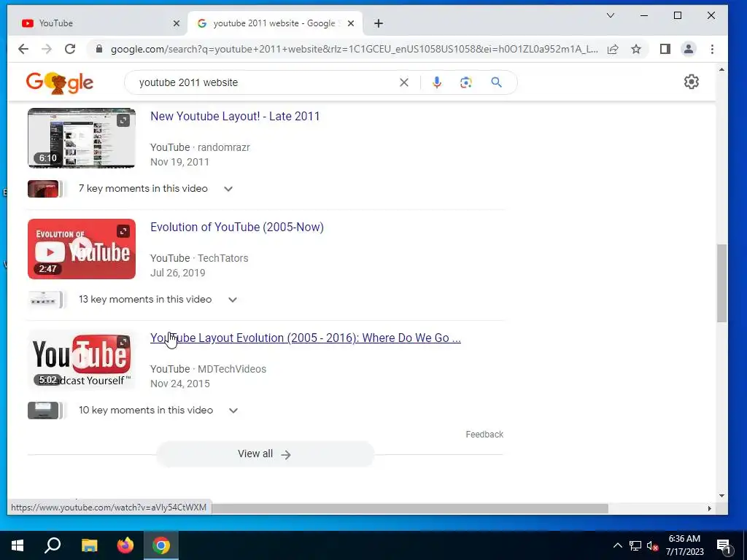
Task: Open the Windows Start menu
Action: [18, 545]
